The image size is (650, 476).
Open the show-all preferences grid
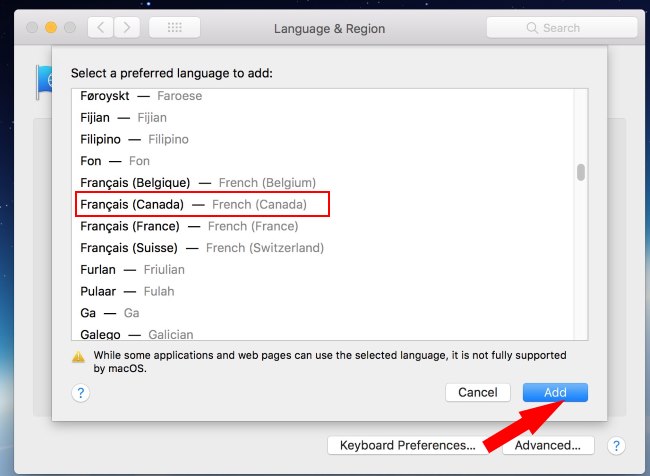pyautogui.click(x=174, y=28)
